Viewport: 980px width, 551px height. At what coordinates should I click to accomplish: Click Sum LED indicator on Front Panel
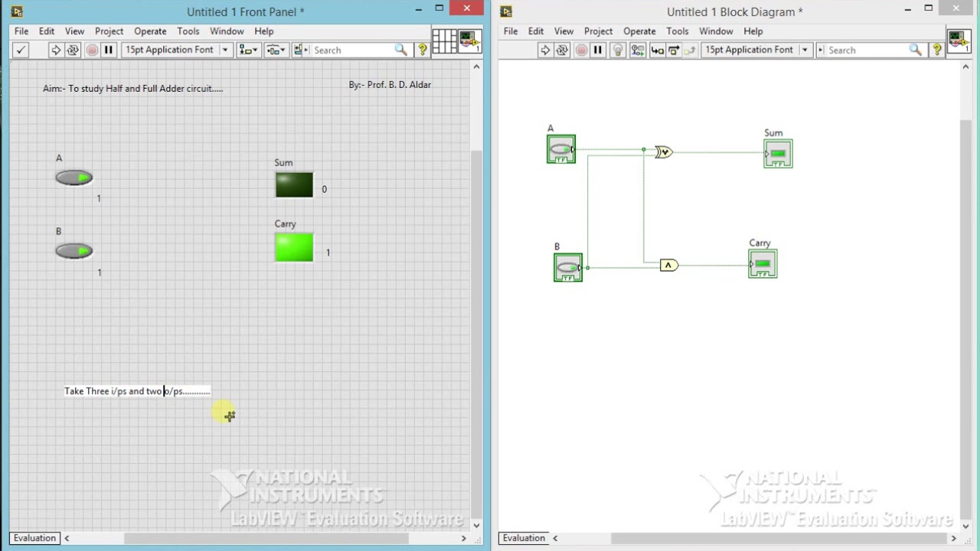294,184
